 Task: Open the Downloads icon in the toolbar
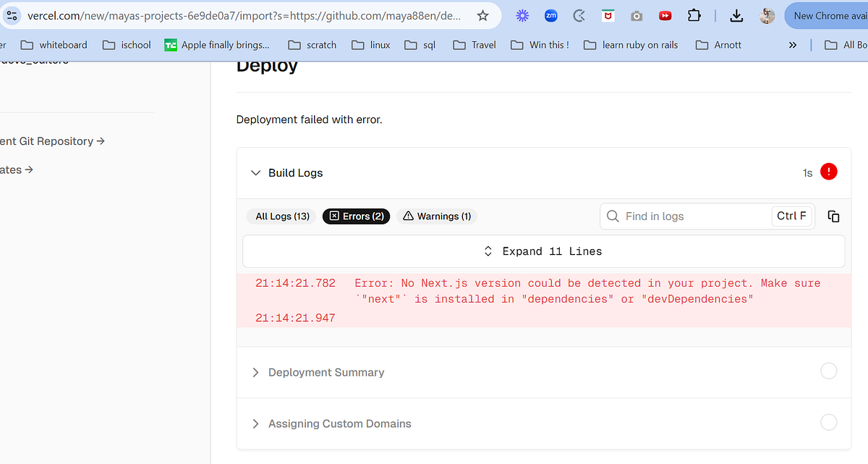736,15
